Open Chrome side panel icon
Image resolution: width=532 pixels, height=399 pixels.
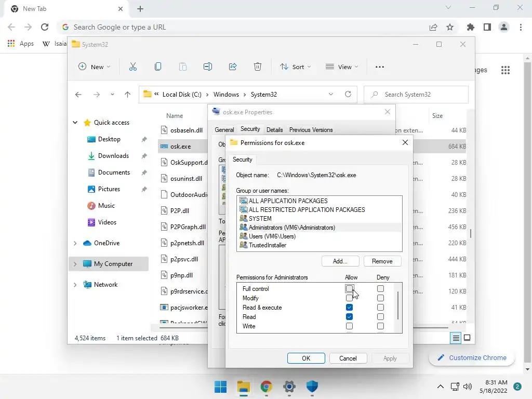(487, 27)
